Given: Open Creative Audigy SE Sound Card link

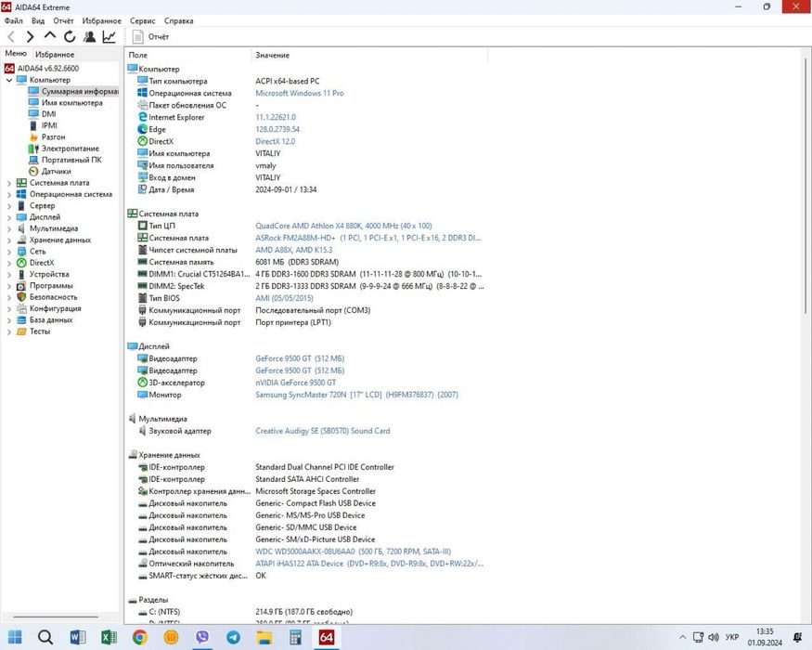Looking at the screenshot, I should [x=323, y=431].
